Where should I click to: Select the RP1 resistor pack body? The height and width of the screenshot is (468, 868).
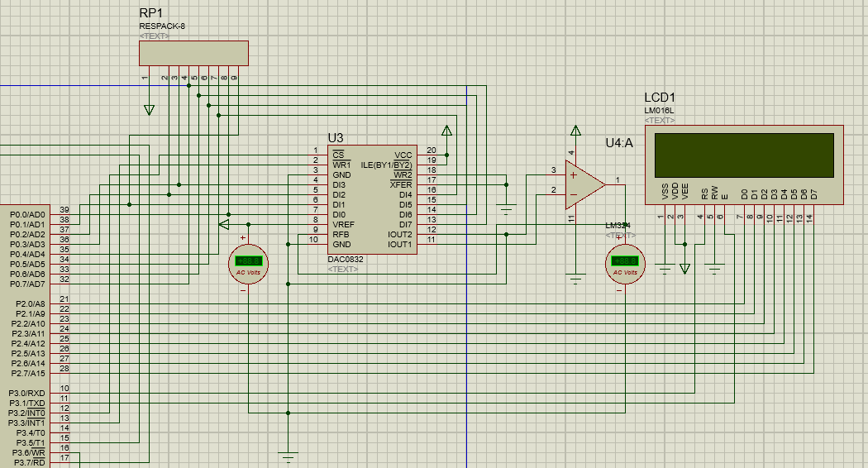193,53
